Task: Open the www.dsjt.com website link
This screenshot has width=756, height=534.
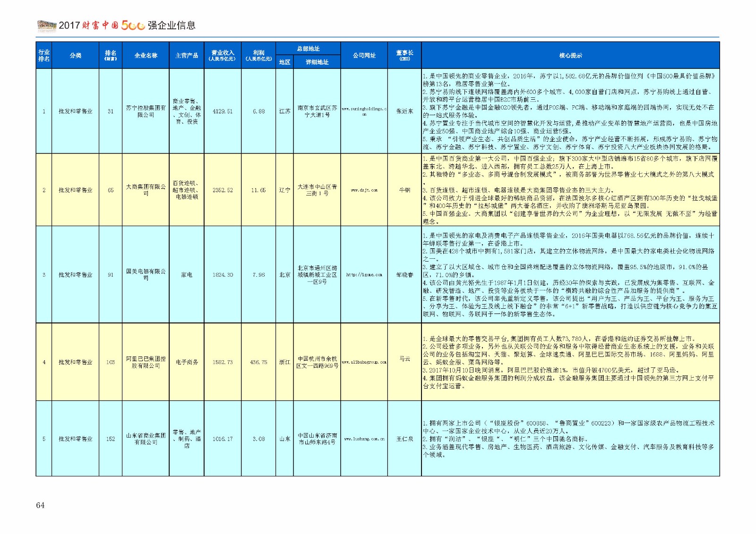Action: coord(364,190)
